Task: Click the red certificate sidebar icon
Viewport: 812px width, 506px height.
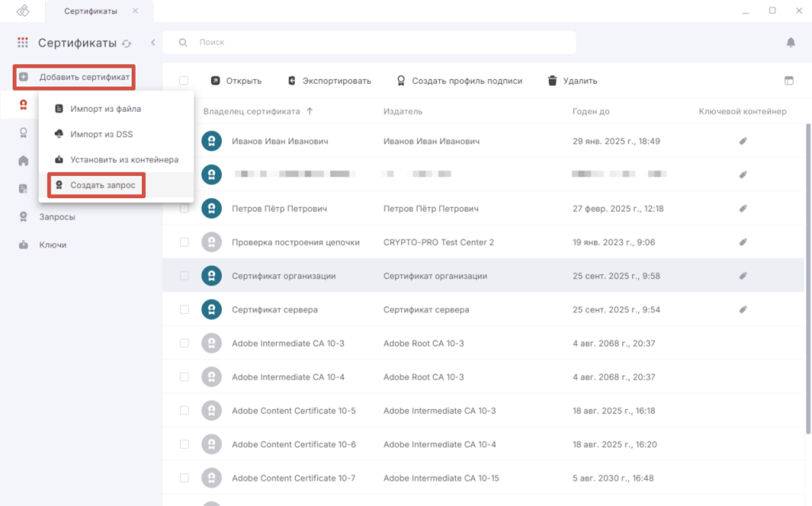Action: coord(23,105)
